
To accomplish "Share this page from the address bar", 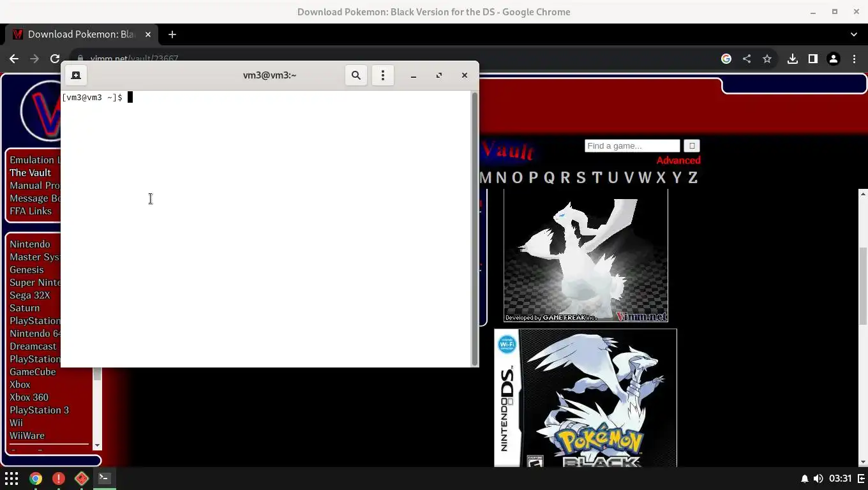I will (747, 59).
